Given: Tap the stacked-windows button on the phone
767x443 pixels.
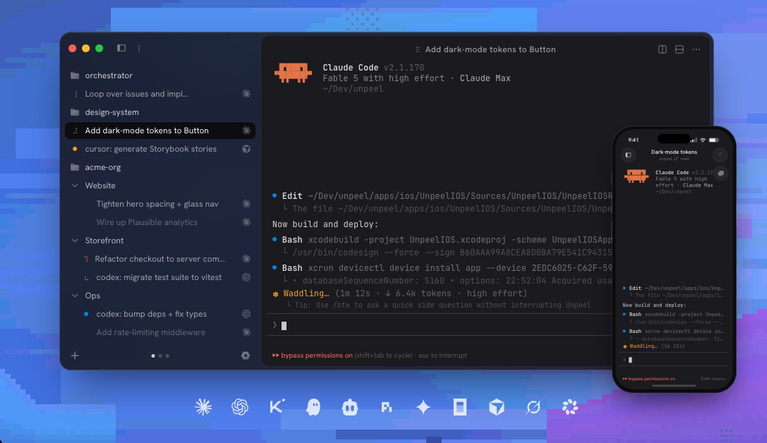Looking at the screenshot, I should point(721,173).
